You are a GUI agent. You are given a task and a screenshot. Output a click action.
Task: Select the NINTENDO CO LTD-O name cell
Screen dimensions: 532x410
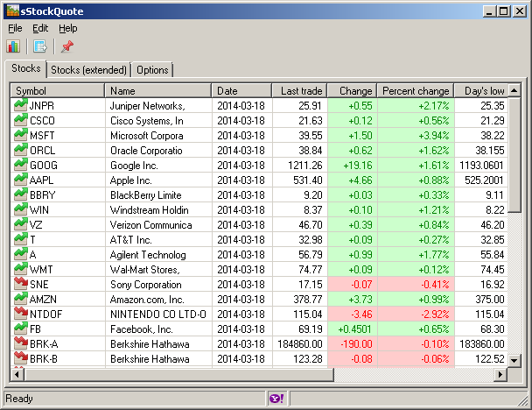pyautogui.click(x=158, y=315)
